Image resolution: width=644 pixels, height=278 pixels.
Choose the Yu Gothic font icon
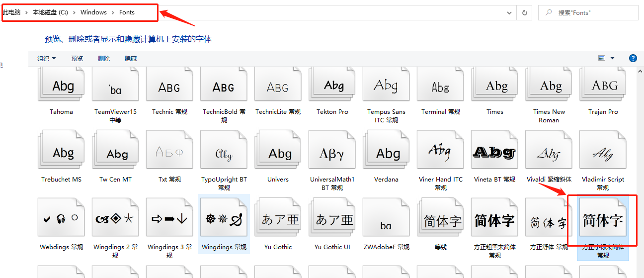click(x=278, y=219)
